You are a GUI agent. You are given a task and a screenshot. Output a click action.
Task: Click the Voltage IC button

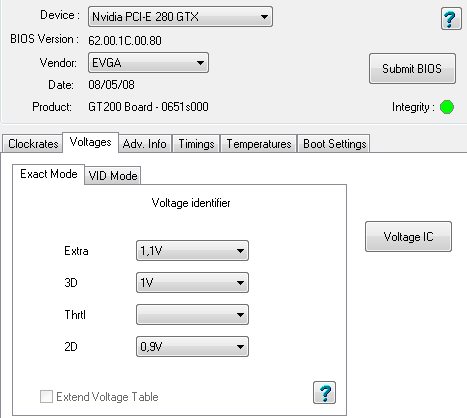click(x=408, y=236)
